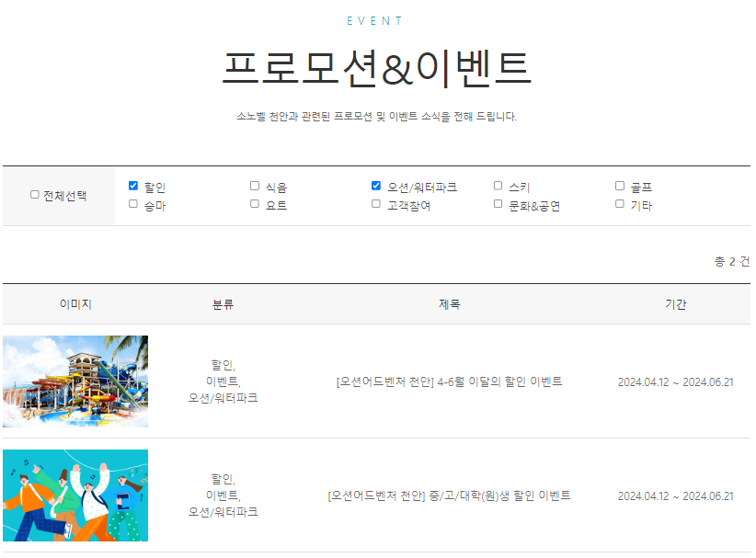
Task: Enable the 식음 filter checkbox
Action: pyautogui.click(x=254, y=184)
